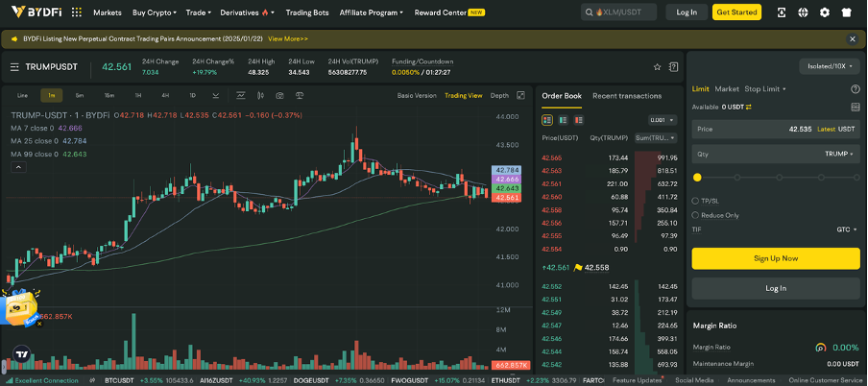The image size is (868, 386).
Task: Open the Trade menu
Action: [x=199, y=12]
